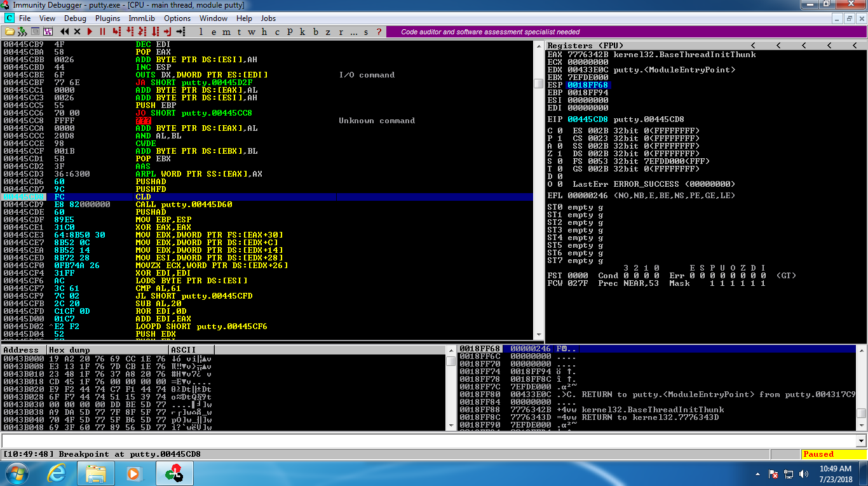Screen dimensions: 868x486
Task: Show breakpoints with the 'b' button
Action: (315, 32)
